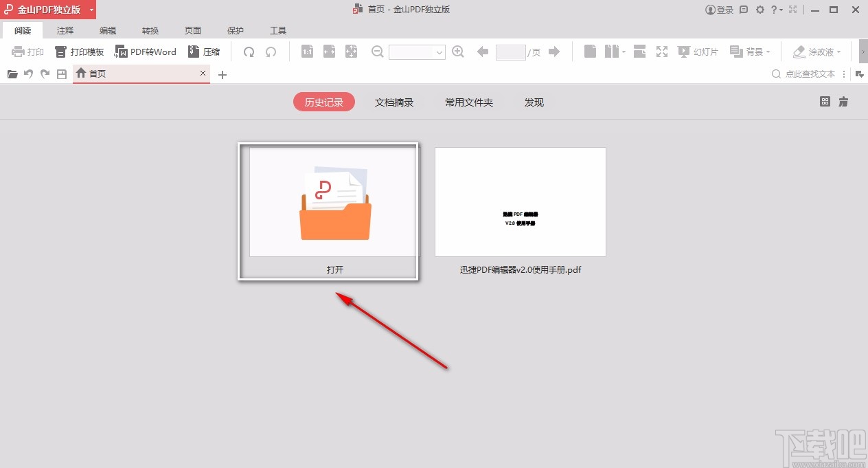868x468 pixels.
Task: Select the 1:1 actual size view icon
Action: (x=307, y=52)
